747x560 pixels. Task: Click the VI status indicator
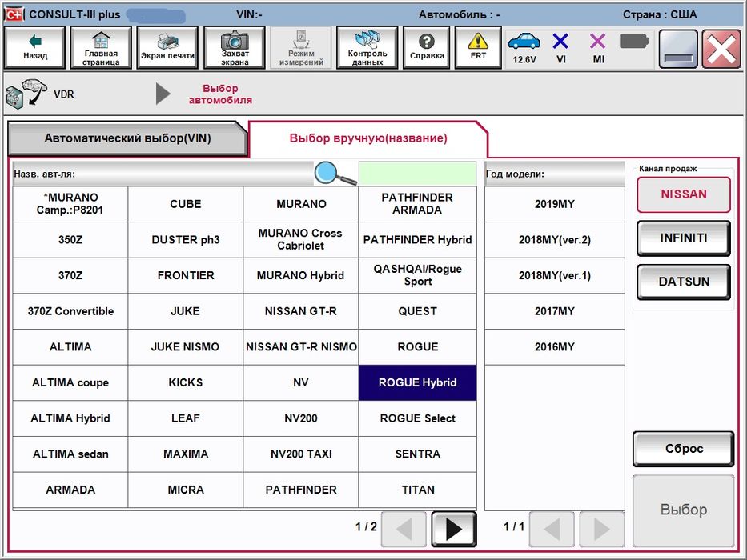560,48
